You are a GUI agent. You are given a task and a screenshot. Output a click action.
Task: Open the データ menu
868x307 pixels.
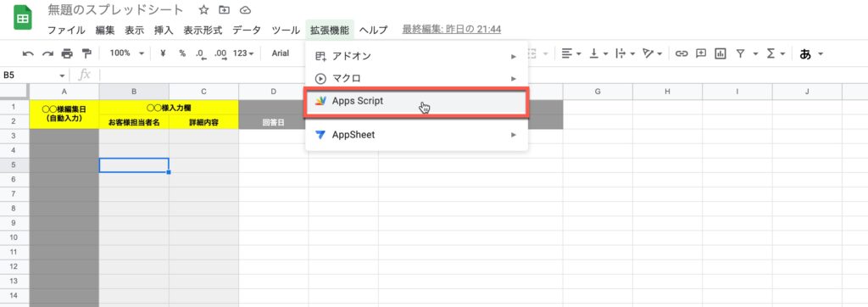pyautogui.click(x=247, y=30)
